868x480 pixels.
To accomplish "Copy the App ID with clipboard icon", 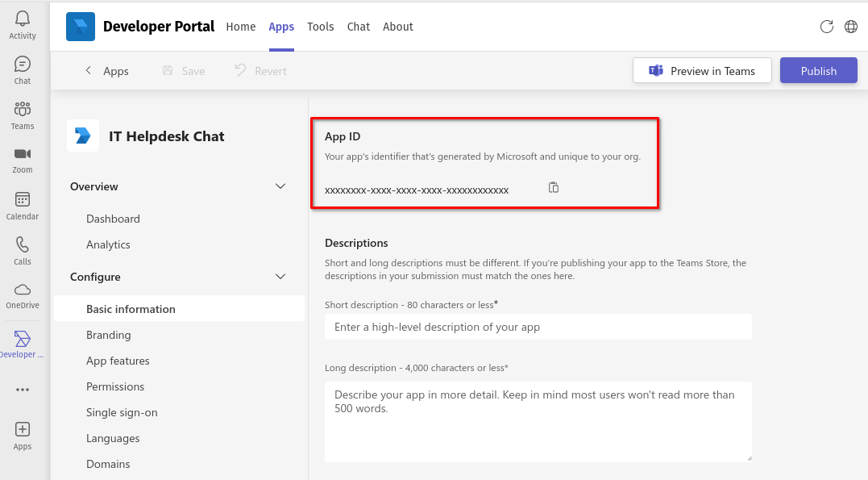I will coord(554,188).
